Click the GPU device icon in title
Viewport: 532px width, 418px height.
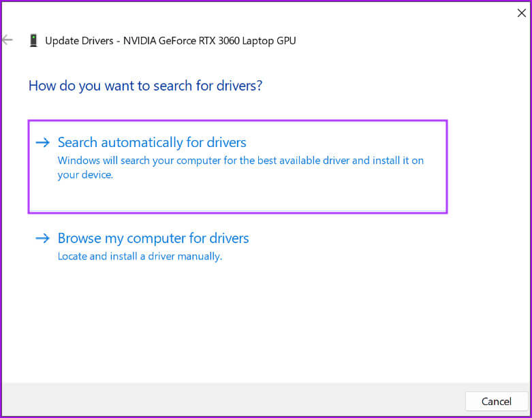33,40
